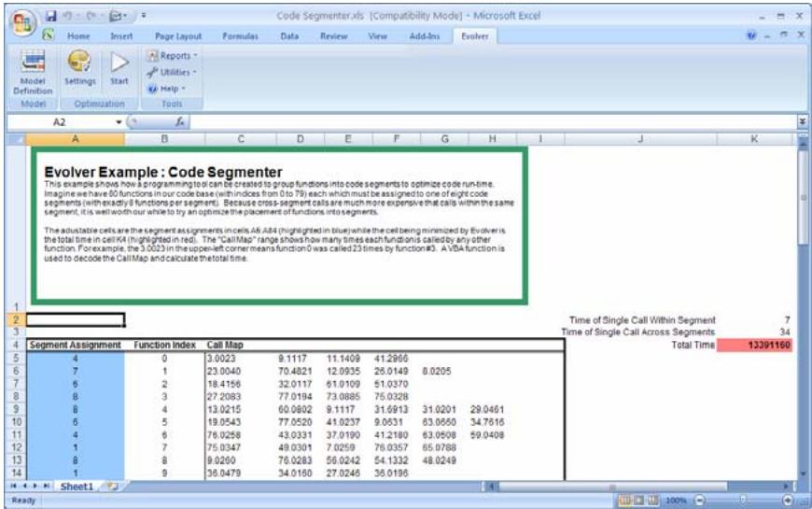Click the Undo icon in quick access toolbar
The height and width of the screenshot is (509, 812).
pyautogui.click(x=68, y=16)
